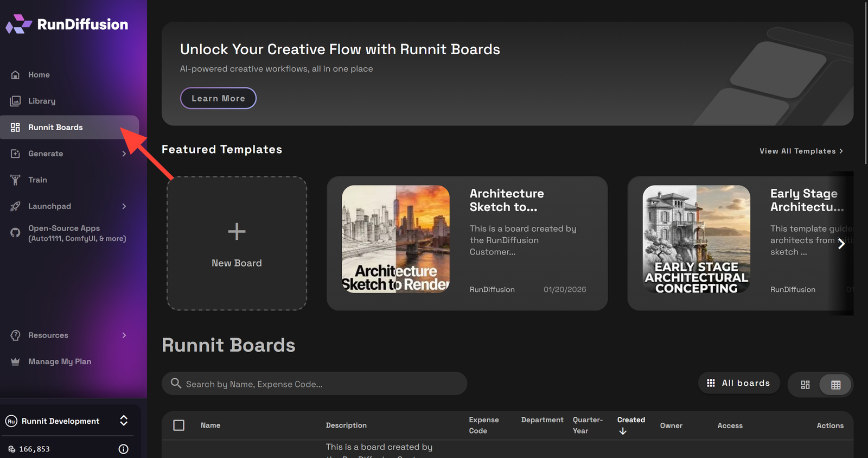Open Home from the sidebar

pyautogui.click(x=39, y=75)
